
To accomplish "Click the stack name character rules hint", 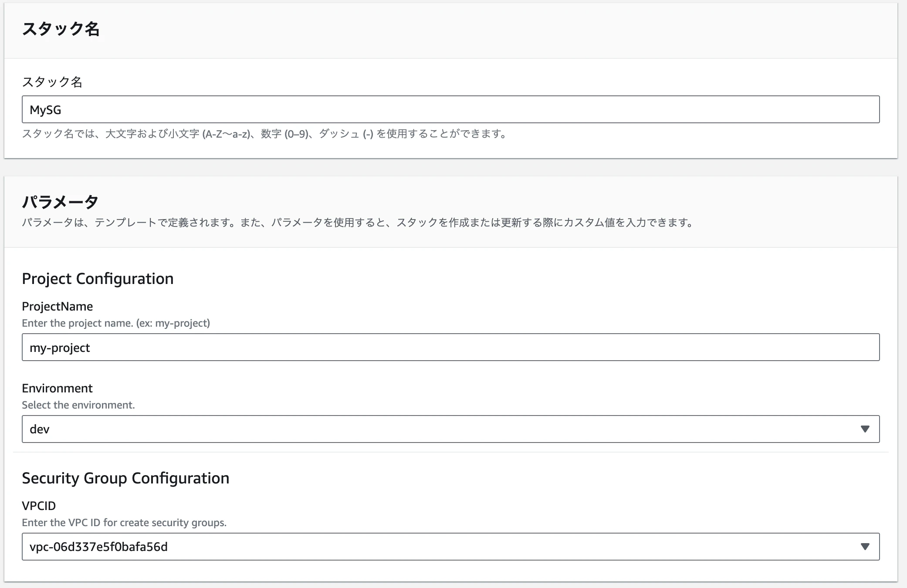I will pos(265,134).
